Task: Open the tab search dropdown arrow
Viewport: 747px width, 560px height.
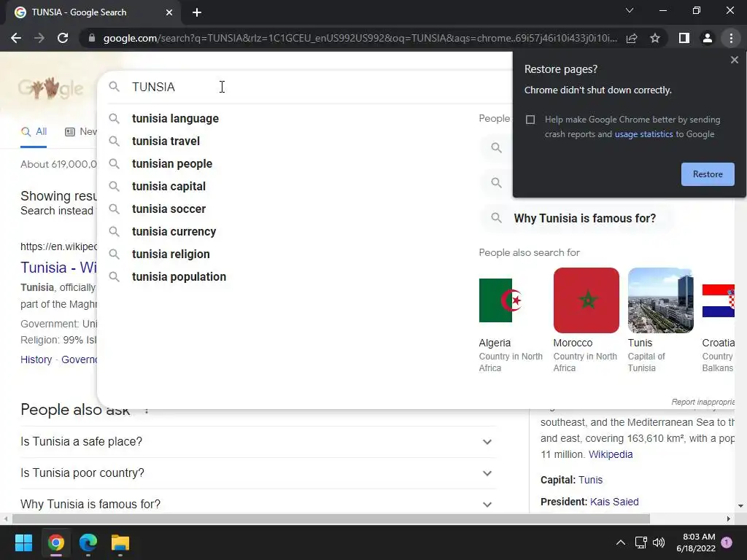Action: 630,10
